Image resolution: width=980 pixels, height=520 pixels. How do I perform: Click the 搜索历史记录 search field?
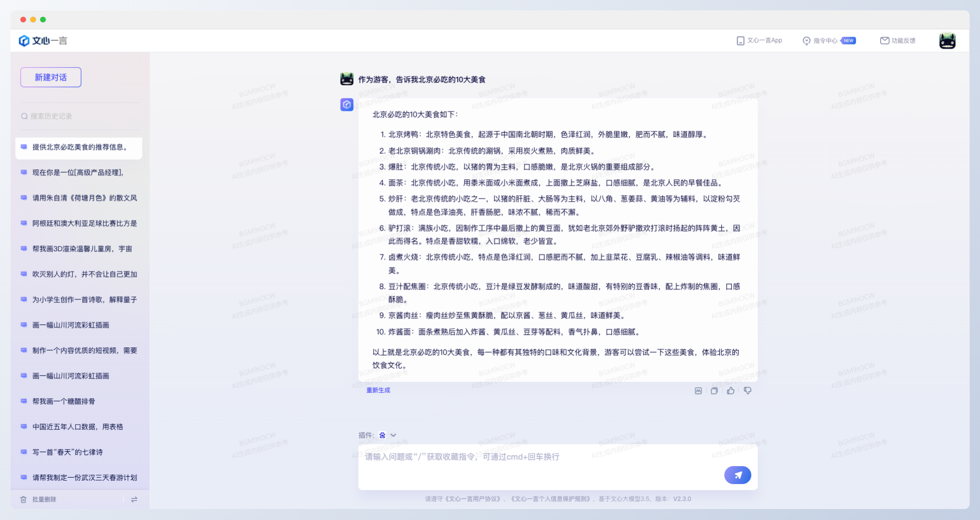pyautogui.click(x=80, y=116)
